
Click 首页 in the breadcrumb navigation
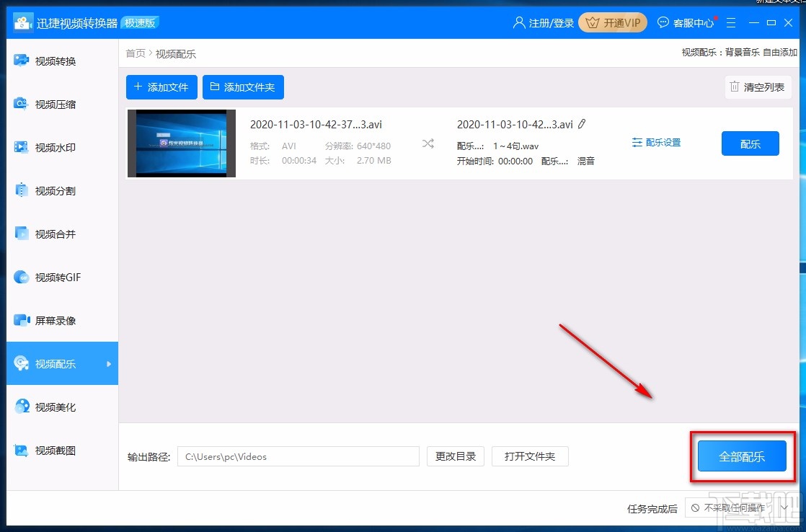pos(135,53)
